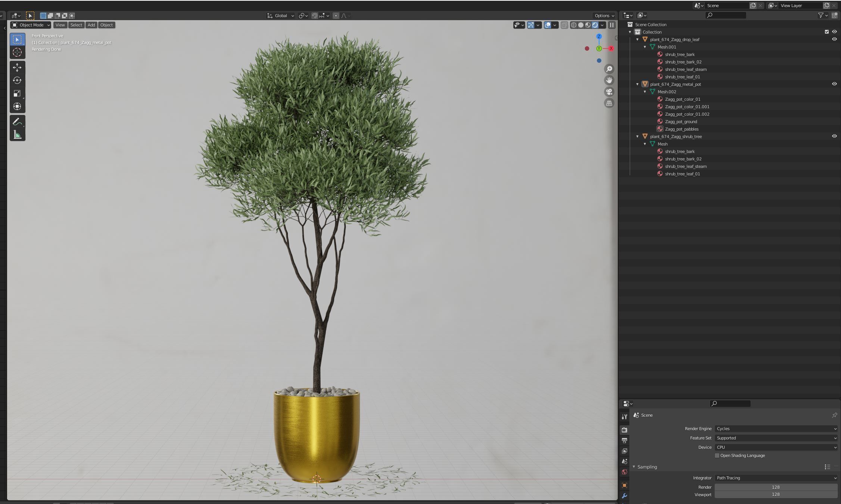The image size is (841, 504).
Task: Click the camera view icon
Action: pos(609,92)
